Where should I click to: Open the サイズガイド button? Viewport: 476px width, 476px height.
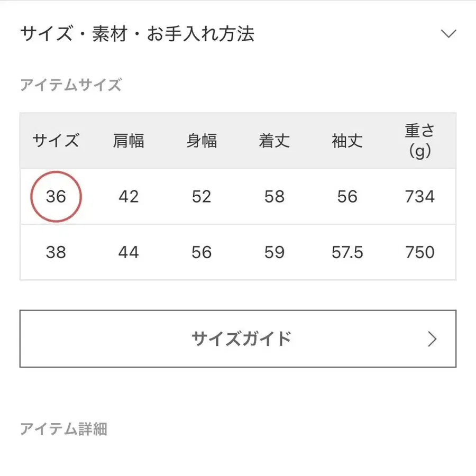(238, 338)
